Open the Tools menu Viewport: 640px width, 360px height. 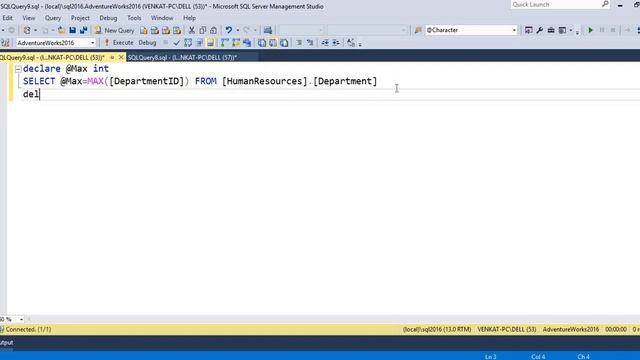point(134,18)
